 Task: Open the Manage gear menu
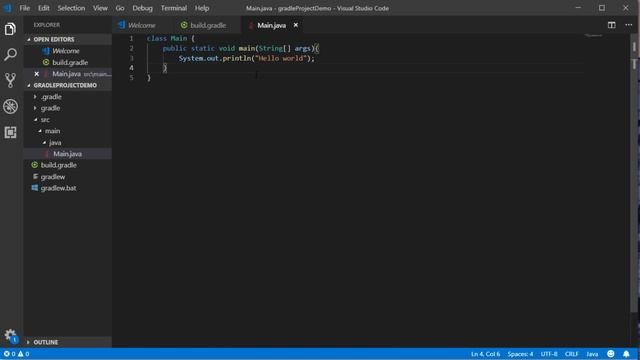click(10, 335)
